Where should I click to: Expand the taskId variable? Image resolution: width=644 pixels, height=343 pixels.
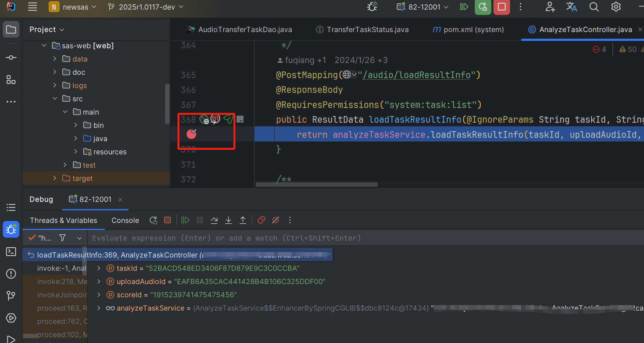click(x=99, y=268)
